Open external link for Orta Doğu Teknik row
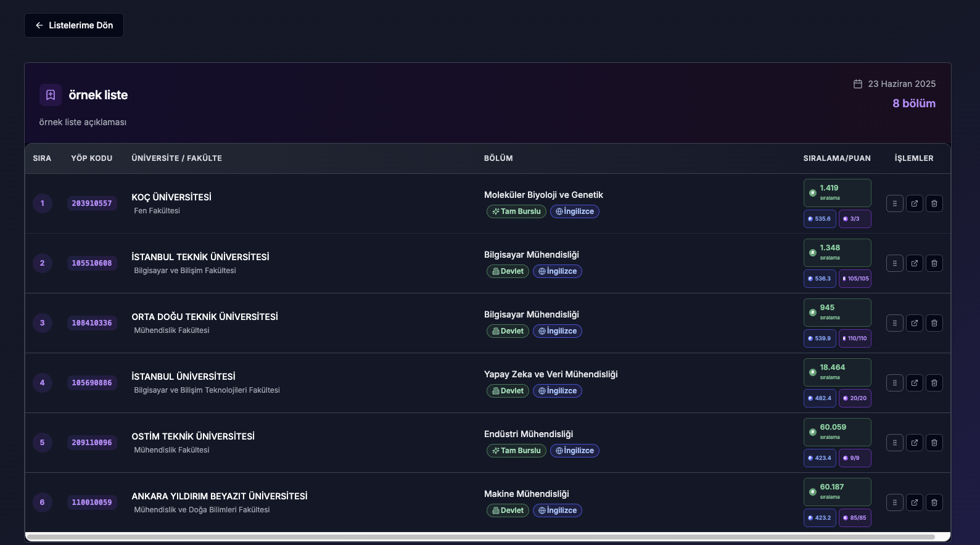The height and width of the screenshot is (545, 980). pyautogui.click(x=915, y=323)
